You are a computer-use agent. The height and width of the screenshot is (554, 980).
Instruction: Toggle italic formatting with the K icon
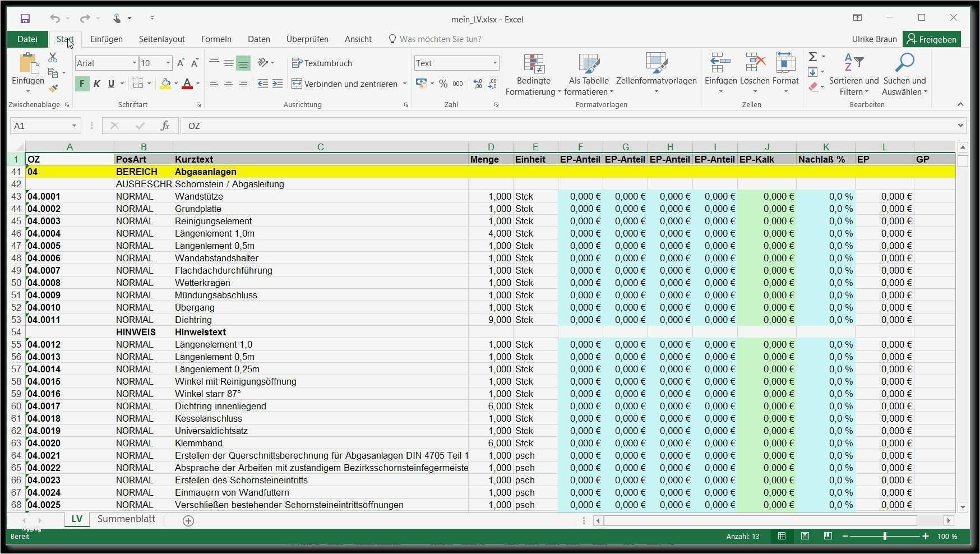pos(96,84)
